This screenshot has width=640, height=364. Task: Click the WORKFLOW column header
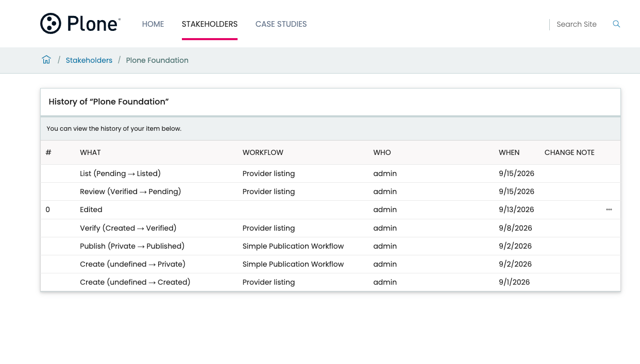(263, 152)
